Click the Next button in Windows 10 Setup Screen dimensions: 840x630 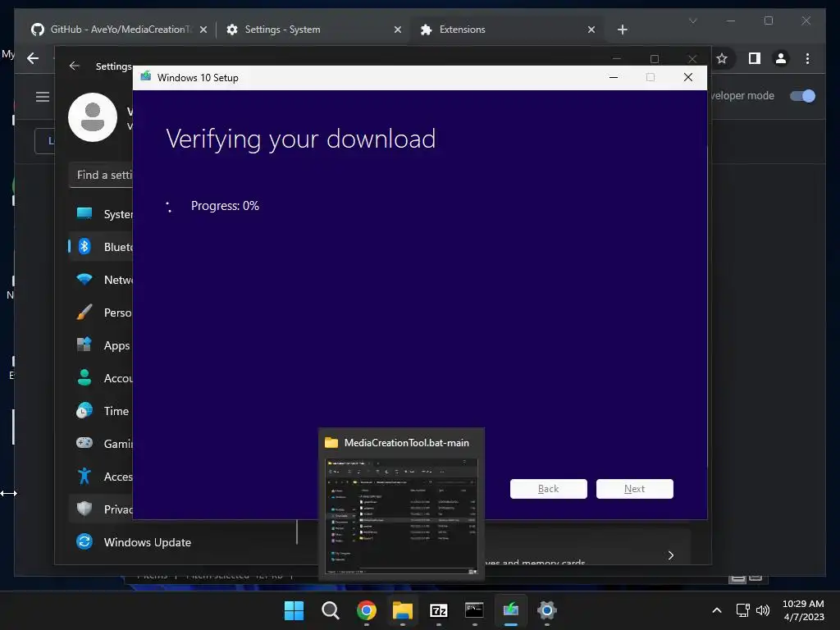click(x=634, y=489)
